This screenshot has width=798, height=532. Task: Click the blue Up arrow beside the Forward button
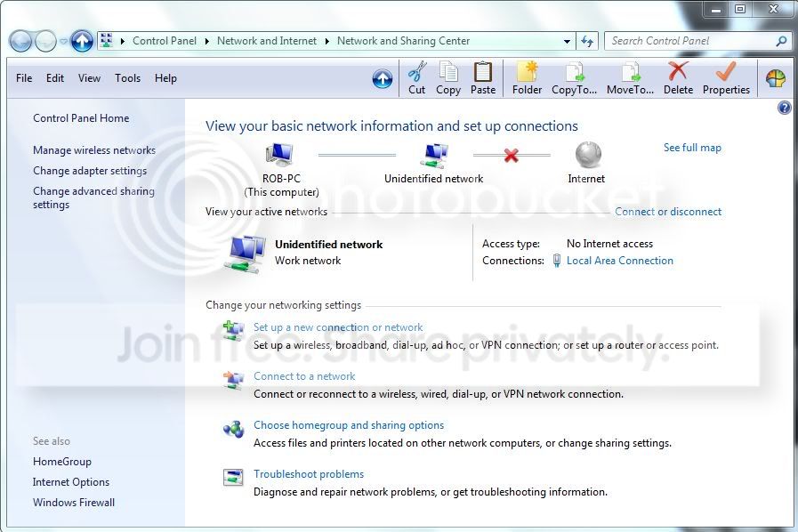pos(82,41)
